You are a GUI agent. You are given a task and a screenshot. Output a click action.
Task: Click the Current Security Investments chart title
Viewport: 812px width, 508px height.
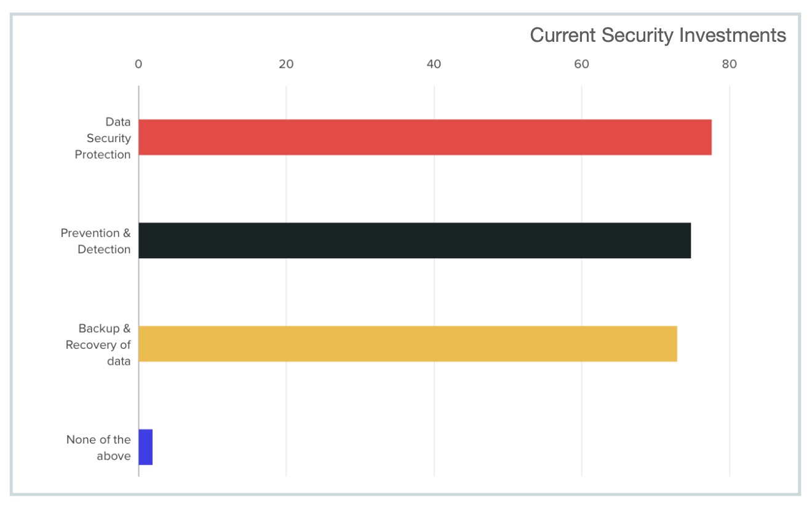[x=658, y=35]
